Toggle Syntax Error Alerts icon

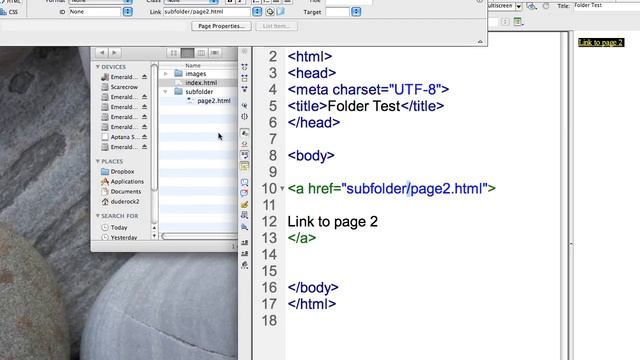[244, 166]
